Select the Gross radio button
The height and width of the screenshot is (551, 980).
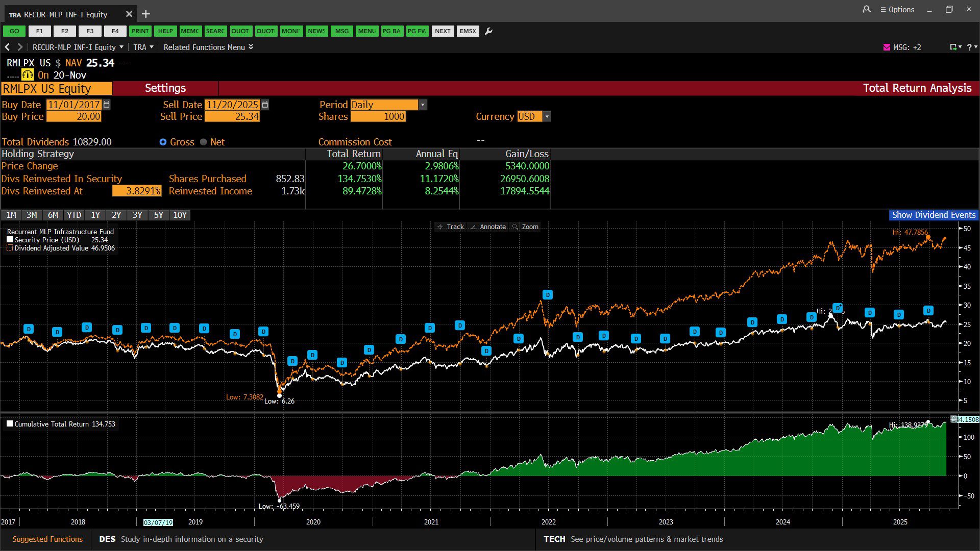click(163, 142)
